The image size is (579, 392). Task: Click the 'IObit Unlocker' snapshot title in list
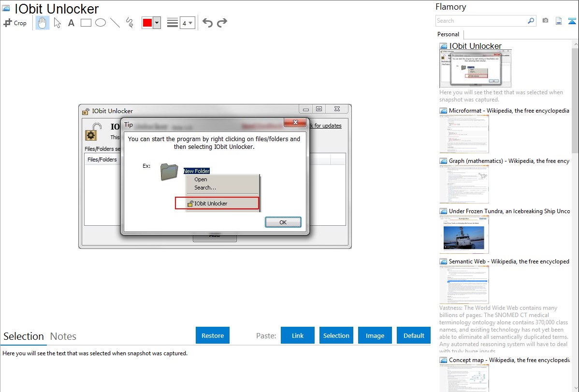[x=475, y=46]
